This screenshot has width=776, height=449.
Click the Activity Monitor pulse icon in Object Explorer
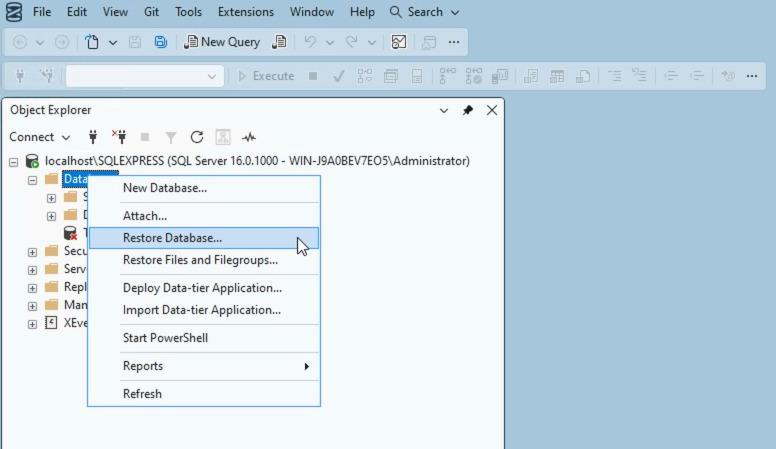pyautogui.click(x=249, y=137)
